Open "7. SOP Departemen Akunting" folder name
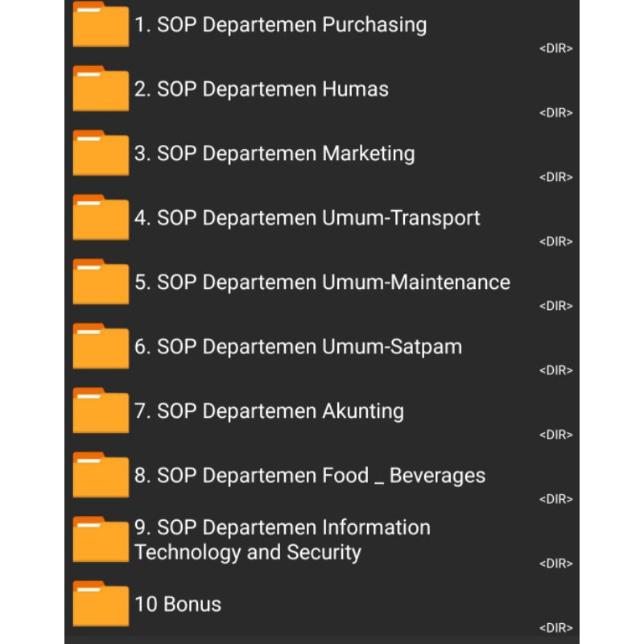Image resolution: width=644 pixels, height=644 pixels. pyautogui.click(x=269, y=411)
